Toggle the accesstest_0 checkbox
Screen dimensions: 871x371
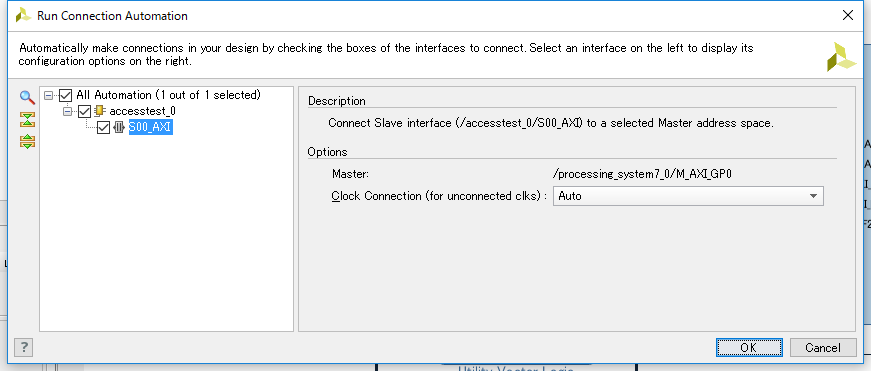click(84, 112)
